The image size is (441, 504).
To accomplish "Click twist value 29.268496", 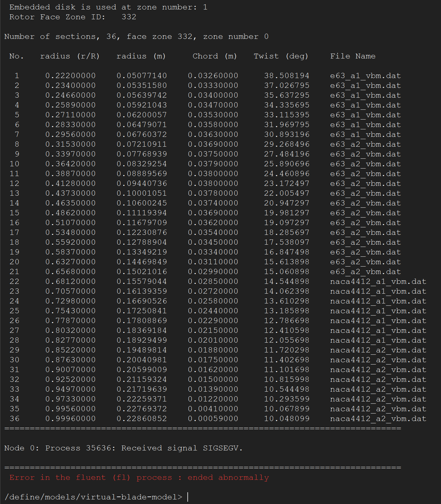I will pyautogui.click(x=287, y=144).
